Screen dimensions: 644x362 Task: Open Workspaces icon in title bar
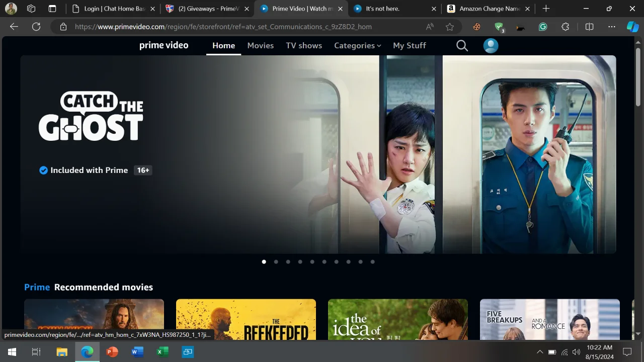31,9
